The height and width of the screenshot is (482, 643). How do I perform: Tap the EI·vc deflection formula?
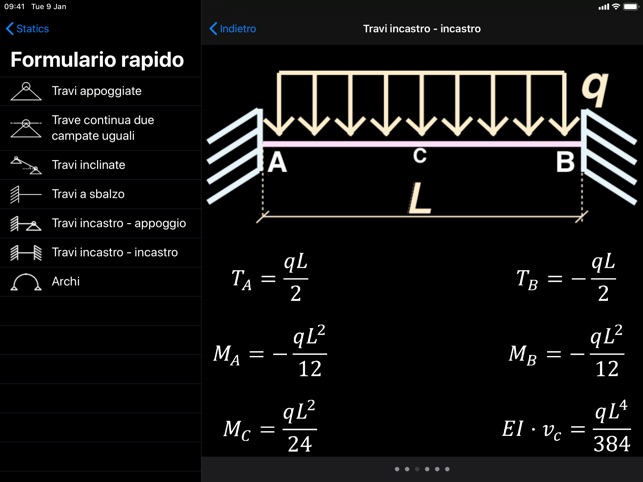tap(566, 427)
